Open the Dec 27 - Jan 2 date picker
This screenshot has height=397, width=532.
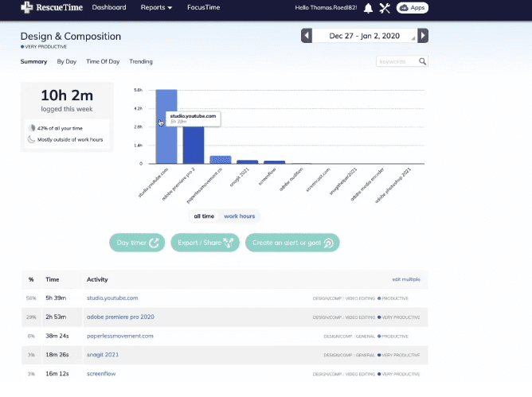[364, 36]
